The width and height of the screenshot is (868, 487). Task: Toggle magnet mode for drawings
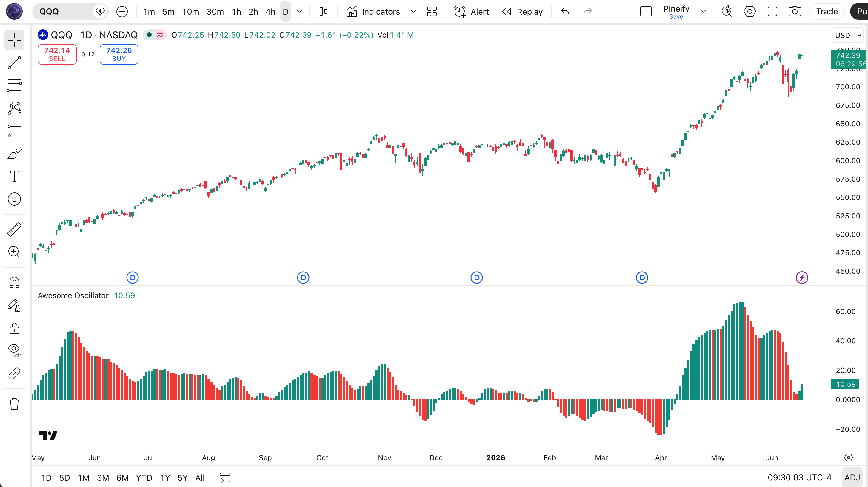(x=14, y=282)
